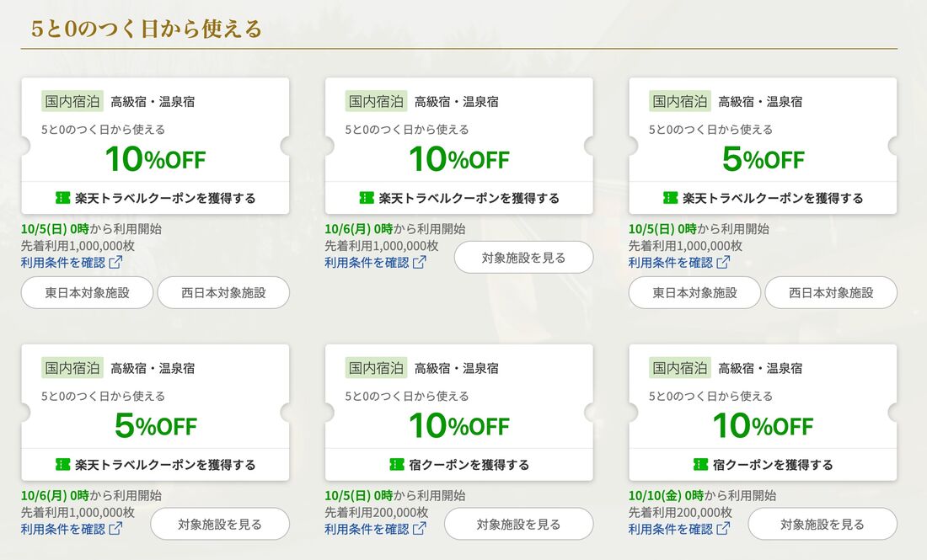Click external-link icon under 10/5 宿クーポン card
927x560 pixels.
419,529
